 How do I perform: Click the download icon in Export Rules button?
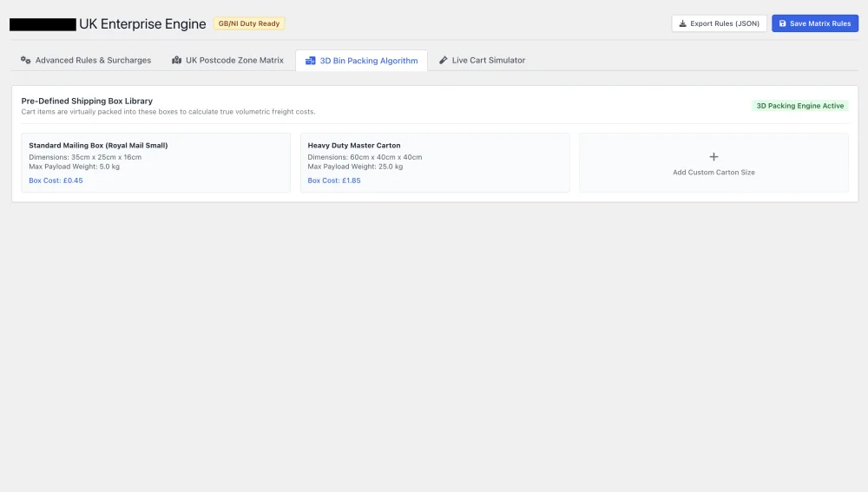[682, 23]
